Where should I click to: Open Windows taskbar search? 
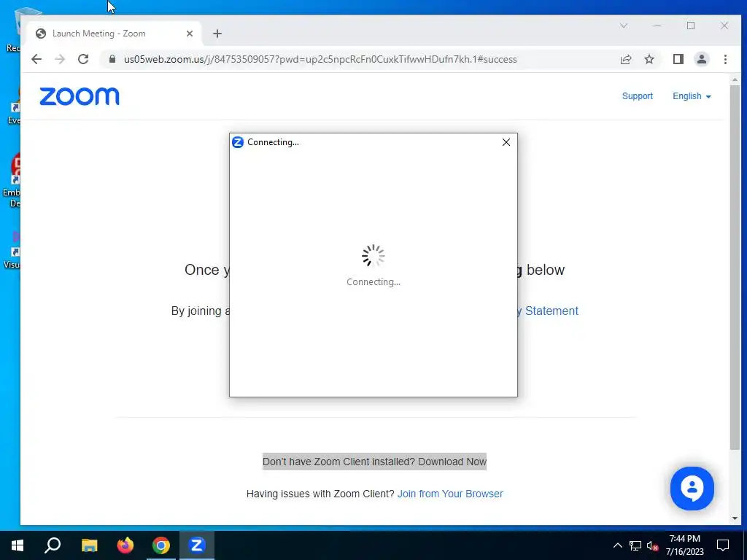(x=53, y=545)
